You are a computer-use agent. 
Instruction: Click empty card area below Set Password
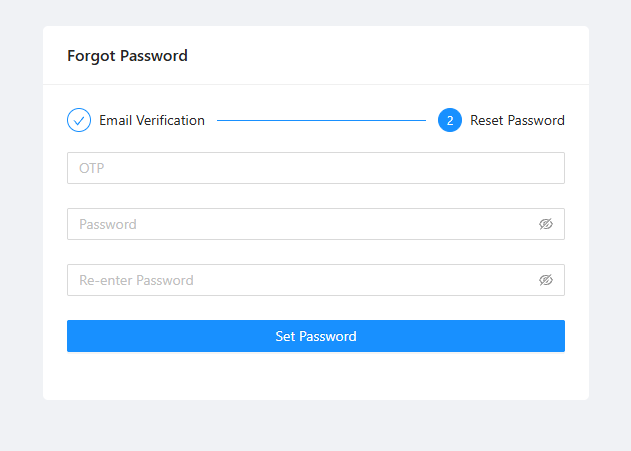tap(316, 376)
